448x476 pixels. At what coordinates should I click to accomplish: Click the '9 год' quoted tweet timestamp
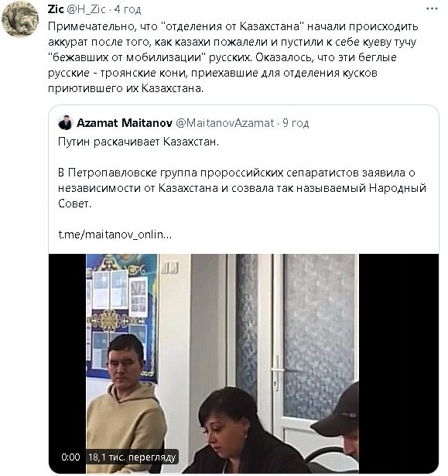click(296, 123)
